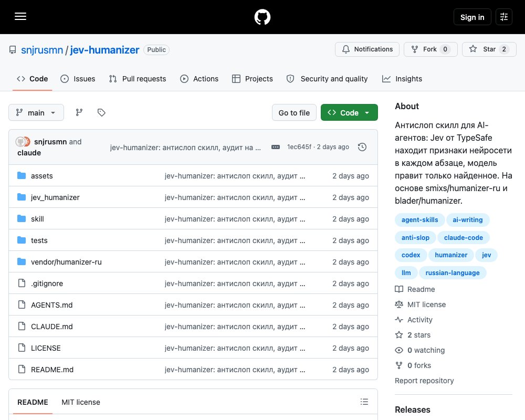The image size is (525, 420).
Task: Select the README tab below files
Action: click(33, 402)
